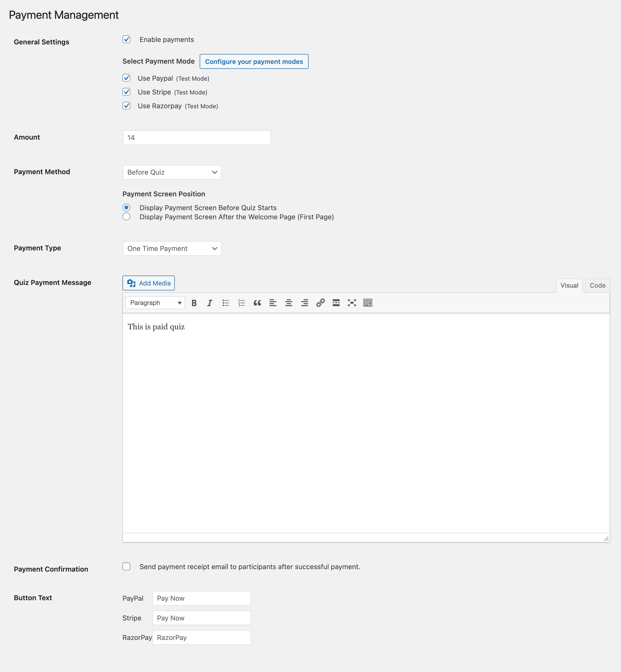Switch to the Visual editor tab
This screenshot has height=672, width=621.
(569, 285)
